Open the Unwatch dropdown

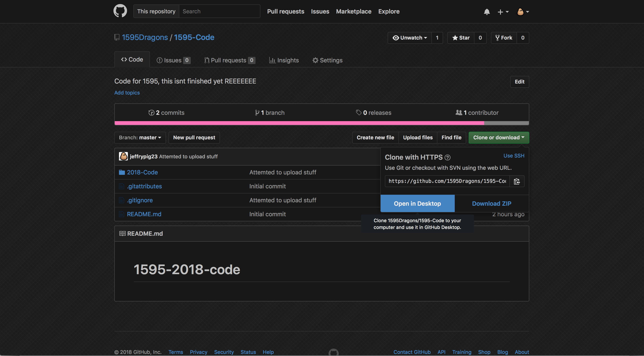pos(410,38)
